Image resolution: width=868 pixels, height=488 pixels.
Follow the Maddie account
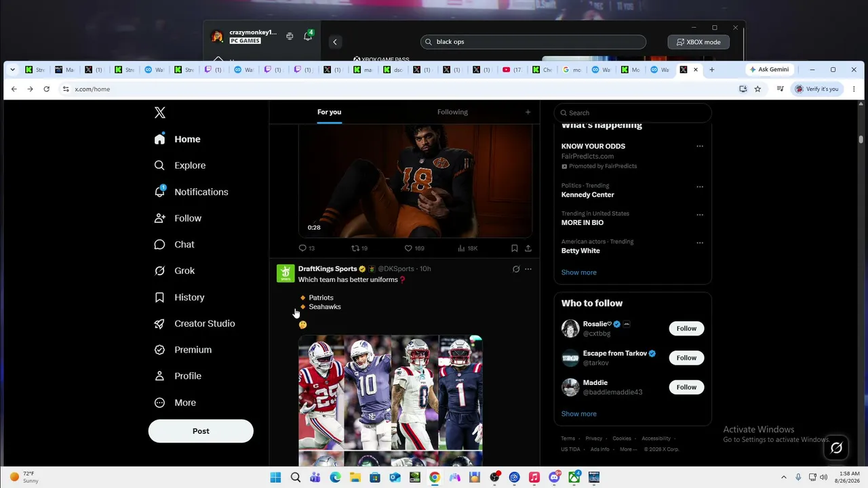(x=686, y=387)
